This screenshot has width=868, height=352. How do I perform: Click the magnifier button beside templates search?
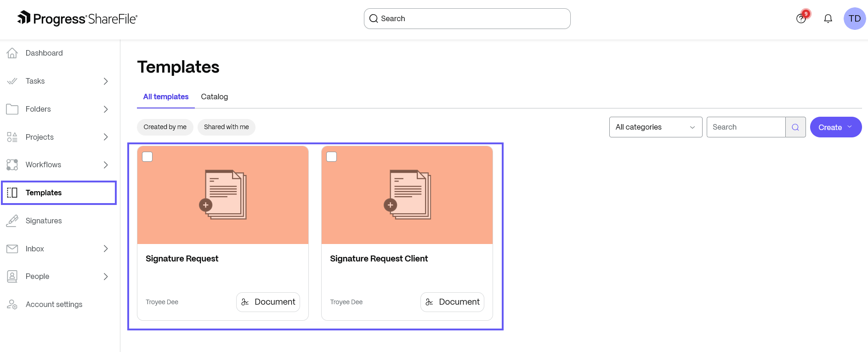pos(795,127)
